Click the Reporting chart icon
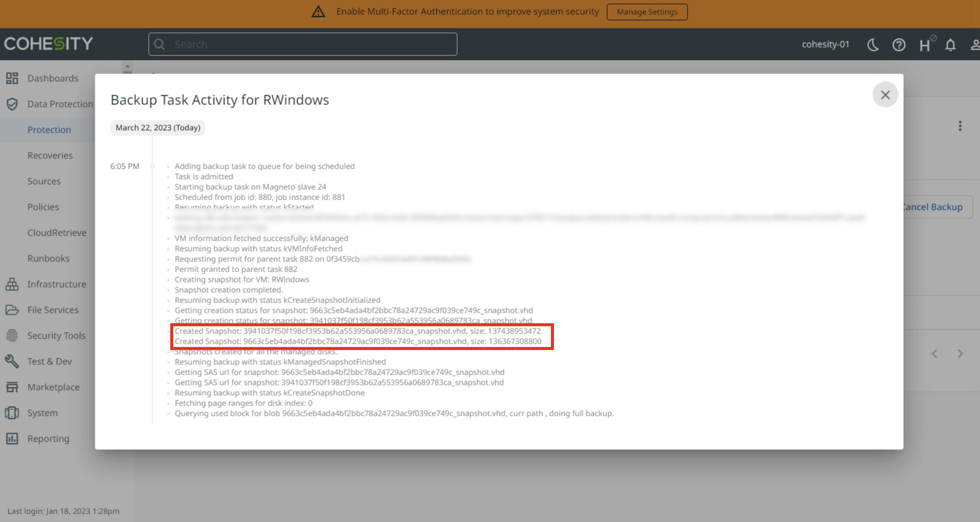This screenshot has height=522, width=980. pyautogui.click(x=12, y=439)
